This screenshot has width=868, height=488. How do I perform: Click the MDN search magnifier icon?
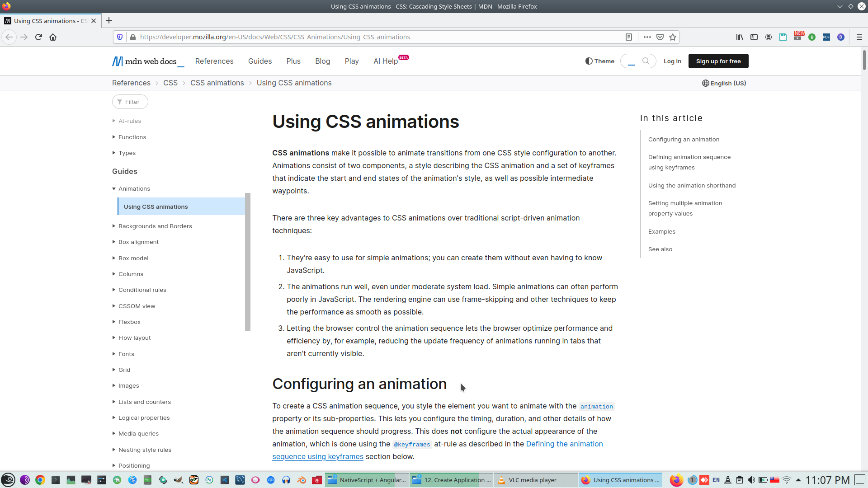pyautogui.click(x=646, y=61)
